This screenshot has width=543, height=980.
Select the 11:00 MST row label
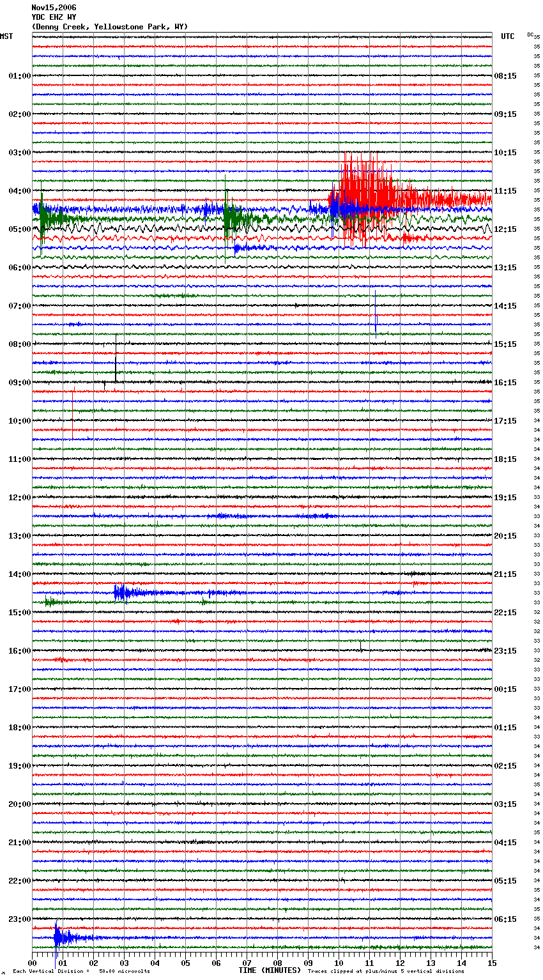click(x=20, y=459)
